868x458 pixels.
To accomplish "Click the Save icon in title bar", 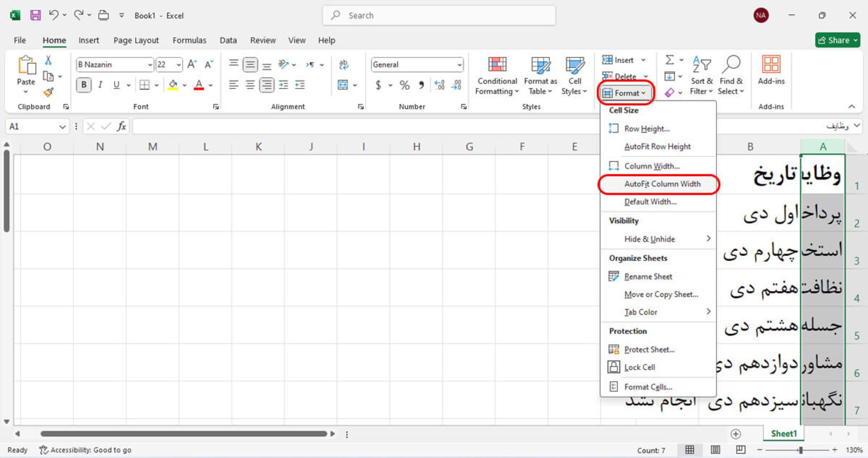I will click(x=35, y=15).
